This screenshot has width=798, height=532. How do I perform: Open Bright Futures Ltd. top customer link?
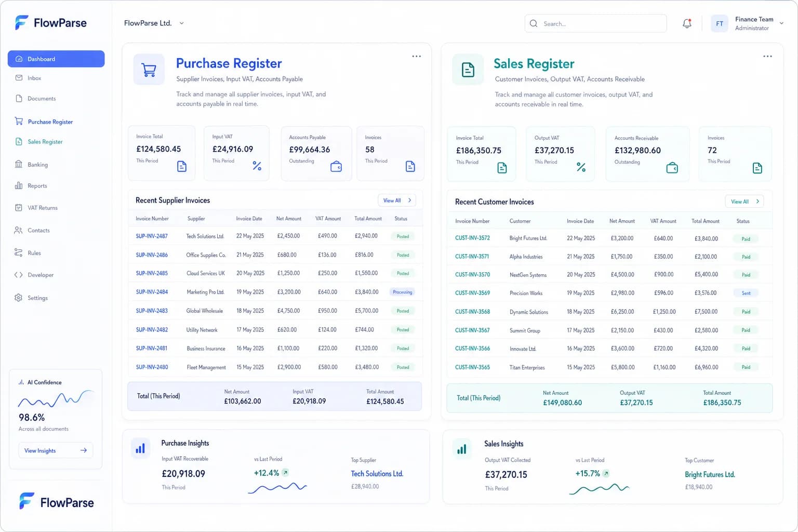710,475
